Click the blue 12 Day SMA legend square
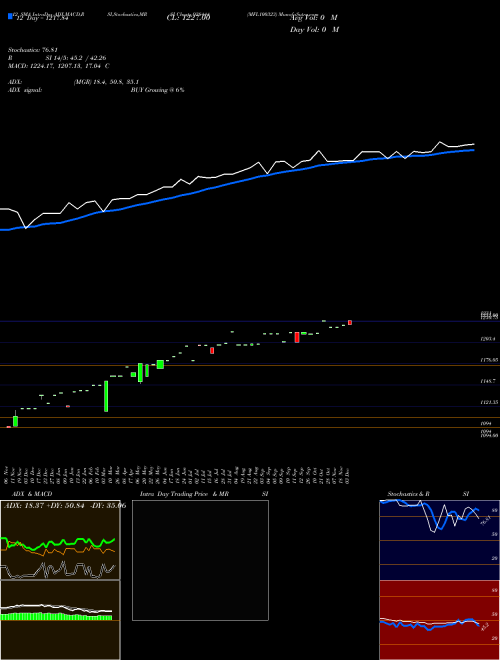 [10, 16]
